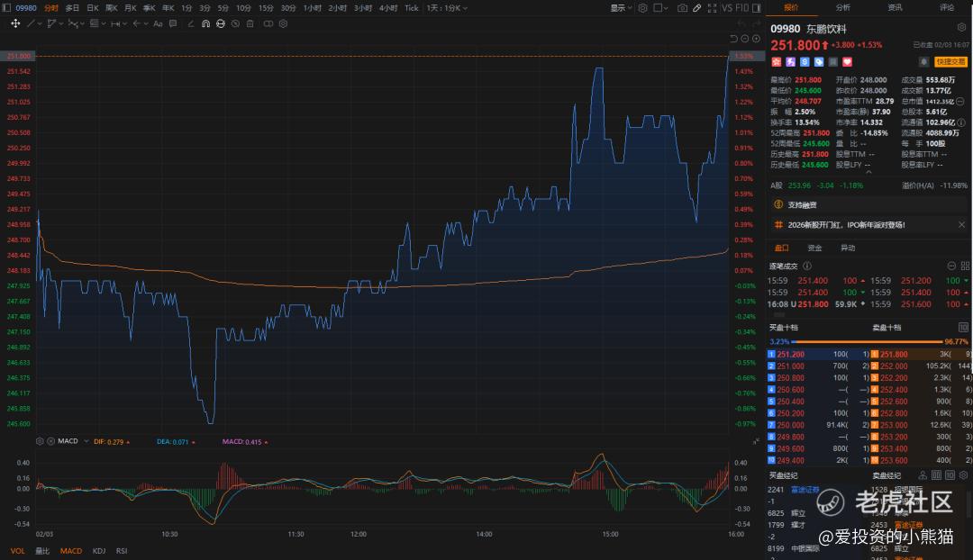
Task: Open the 显示 display dropdown
Action: point(621,8)
